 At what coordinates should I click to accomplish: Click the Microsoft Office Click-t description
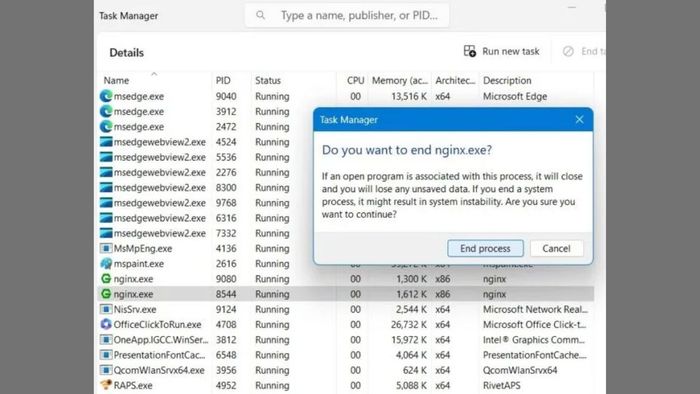coord(534,324)
